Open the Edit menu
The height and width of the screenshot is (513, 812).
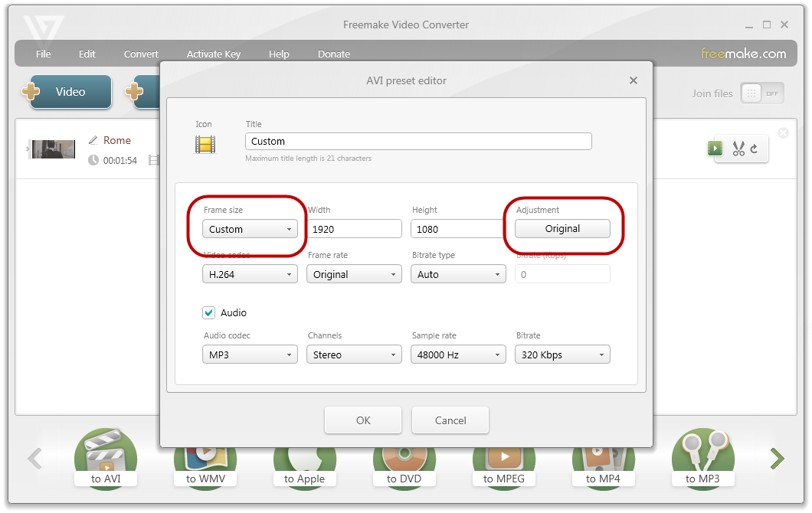(x=87, y=54)
